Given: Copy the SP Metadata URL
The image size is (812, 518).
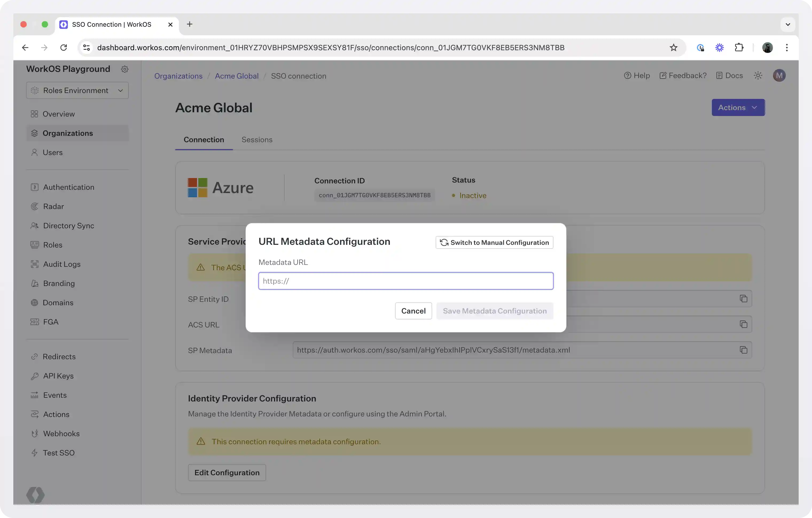Looking at the screenshot, I should (x=743, y=350).
